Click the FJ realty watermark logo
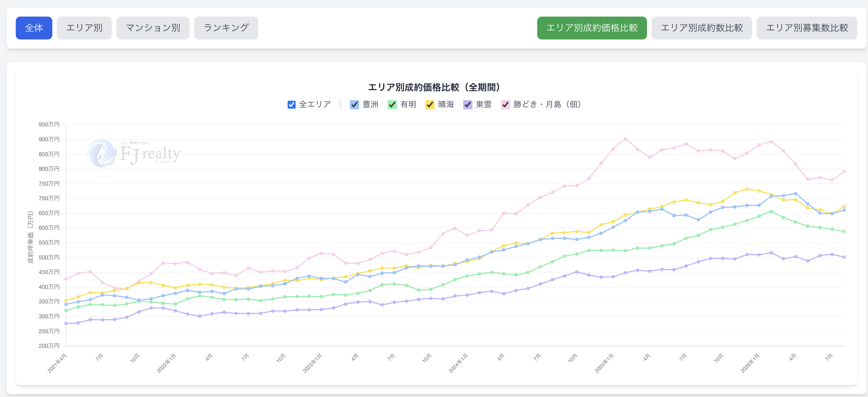The image size is (868, 397). coord(134,153)
